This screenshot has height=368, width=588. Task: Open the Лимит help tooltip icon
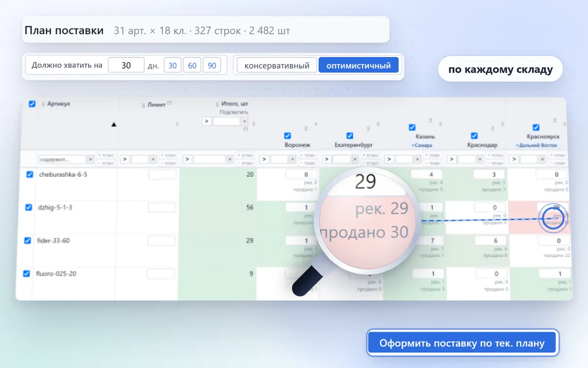coord(170,103)
